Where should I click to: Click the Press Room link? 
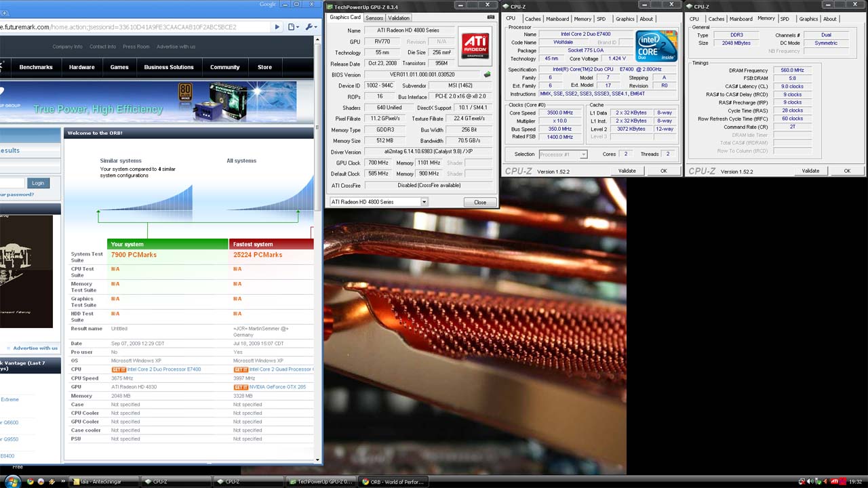coord(136,47)
